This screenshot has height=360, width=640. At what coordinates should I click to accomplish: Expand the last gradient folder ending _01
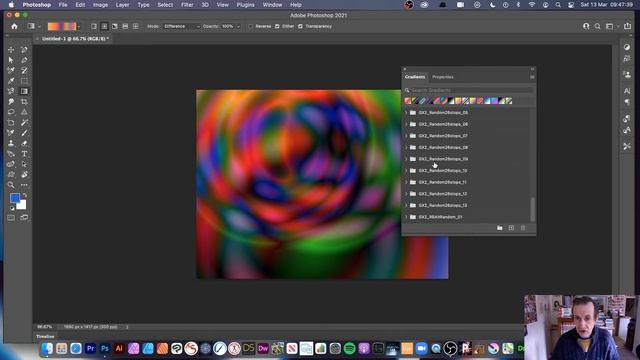[x=406, y=217]
